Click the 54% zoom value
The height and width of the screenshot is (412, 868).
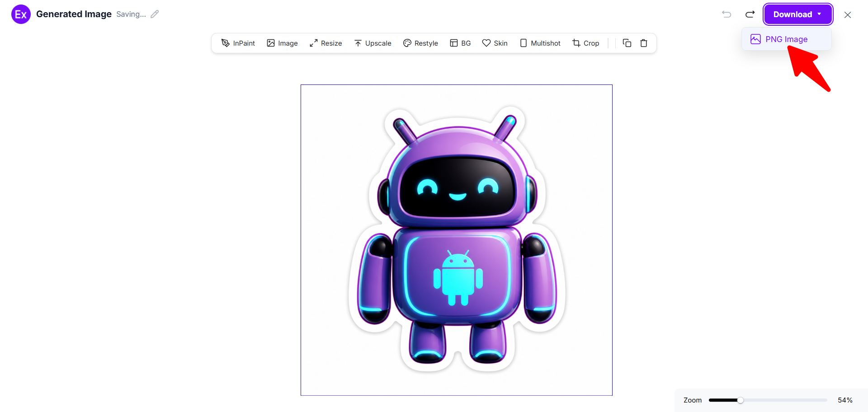845,400
